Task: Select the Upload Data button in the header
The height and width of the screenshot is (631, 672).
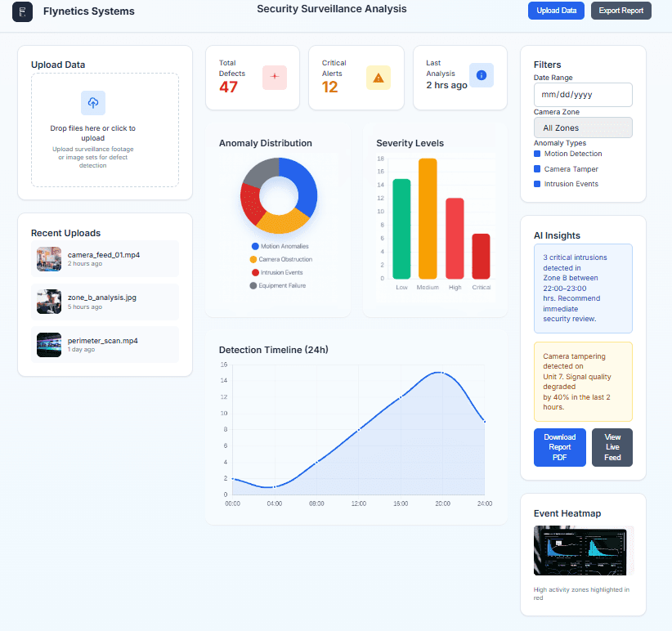Action: pyautogui.click(x=556, y=10)
